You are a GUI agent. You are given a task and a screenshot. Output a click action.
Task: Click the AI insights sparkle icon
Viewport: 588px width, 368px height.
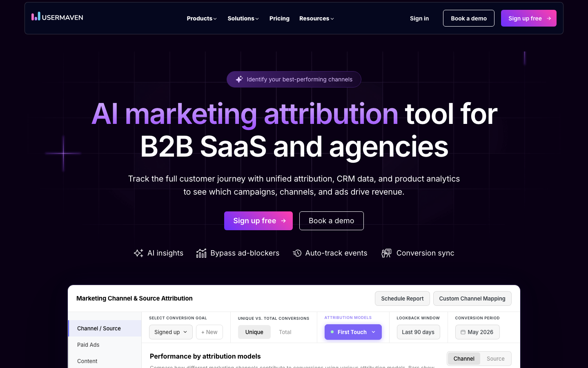click(x=138, y=253)
